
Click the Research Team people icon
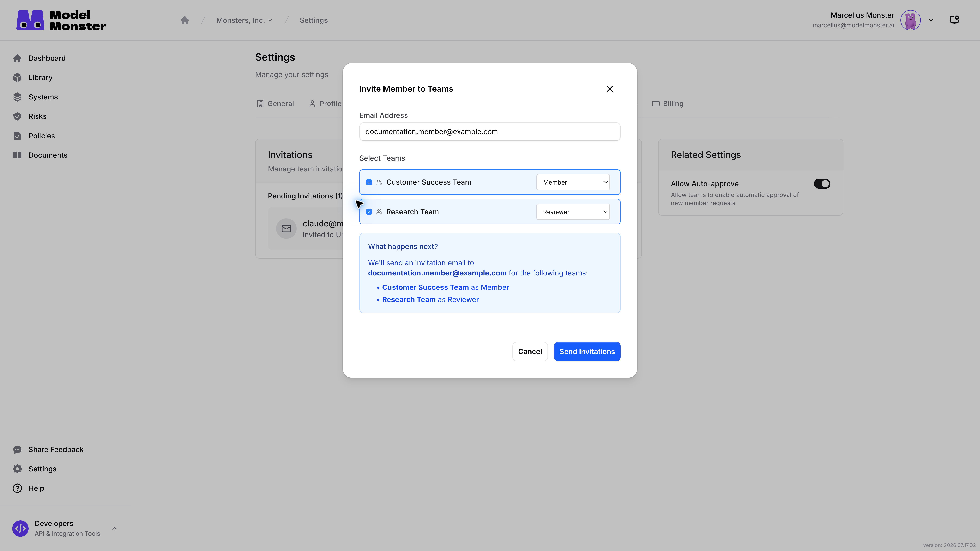coord(379,212)
